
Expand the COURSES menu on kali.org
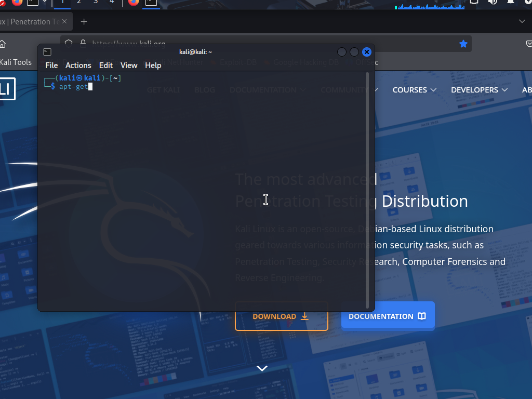tap(414, 90)
